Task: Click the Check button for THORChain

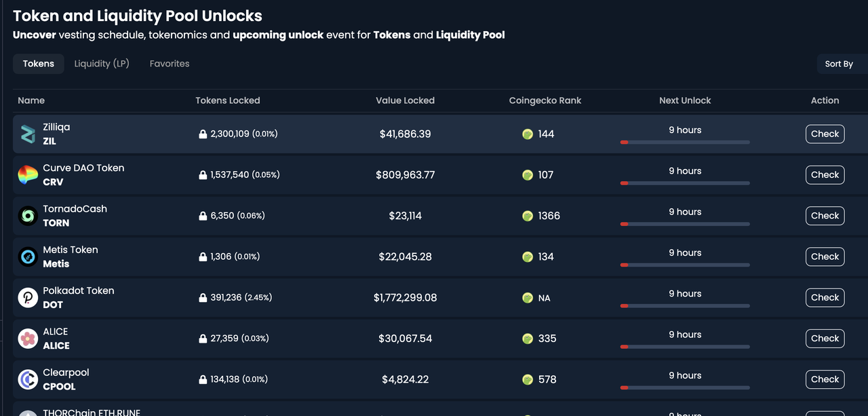Action: (825, 414)
